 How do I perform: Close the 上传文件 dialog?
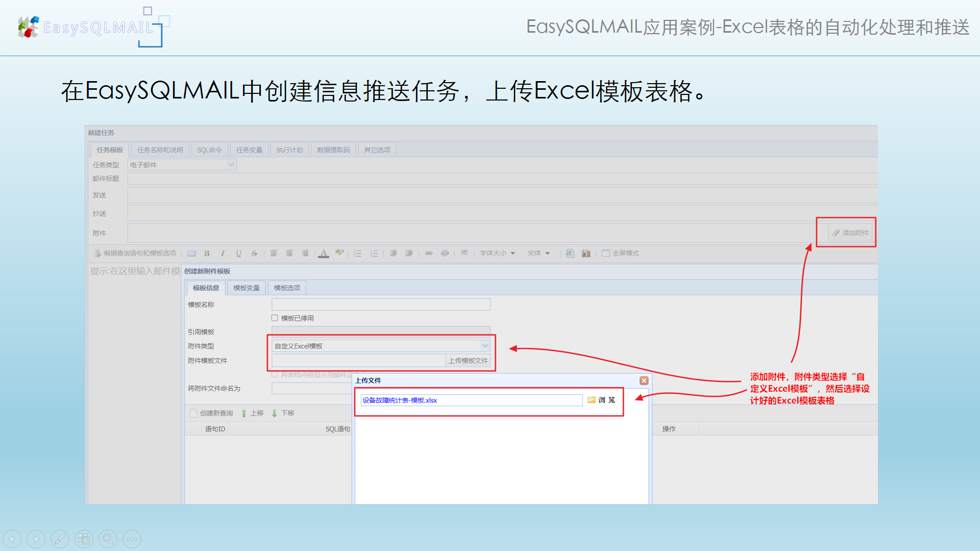(644, 381)
